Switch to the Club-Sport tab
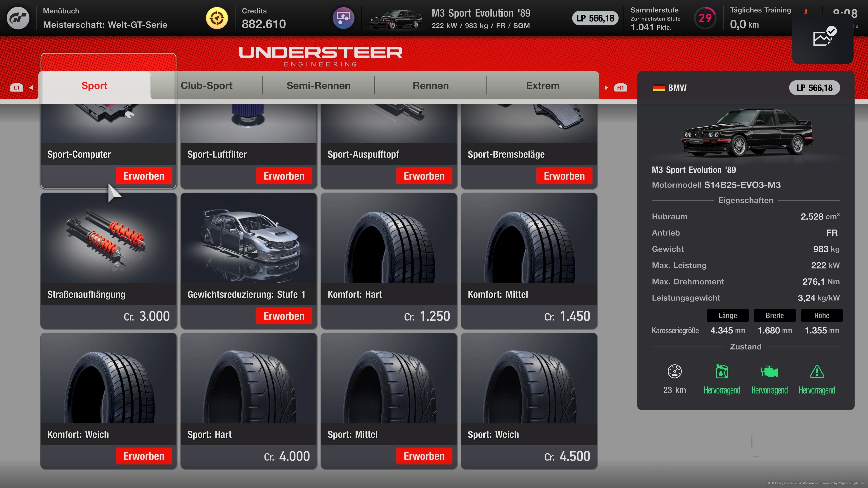 point(207,86)
